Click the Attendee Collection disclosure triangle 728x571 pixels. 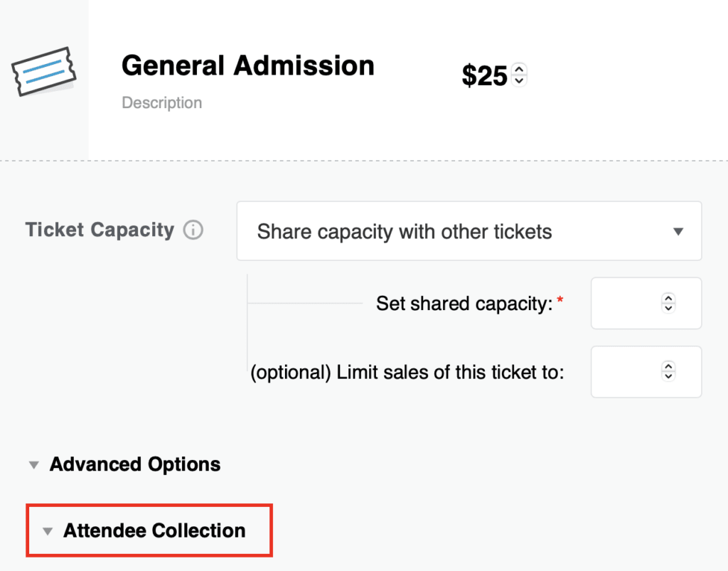tap(48, 532)
